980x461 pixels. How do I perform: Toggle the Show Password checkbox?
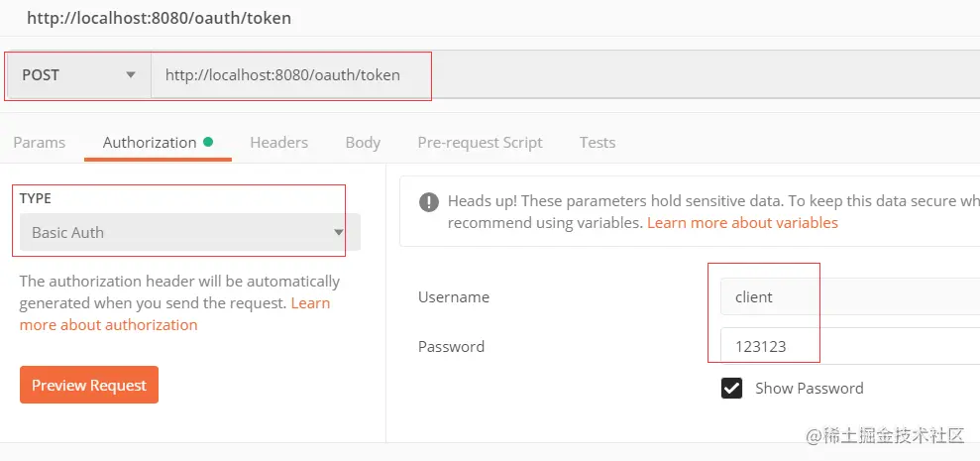click(731, 388)
